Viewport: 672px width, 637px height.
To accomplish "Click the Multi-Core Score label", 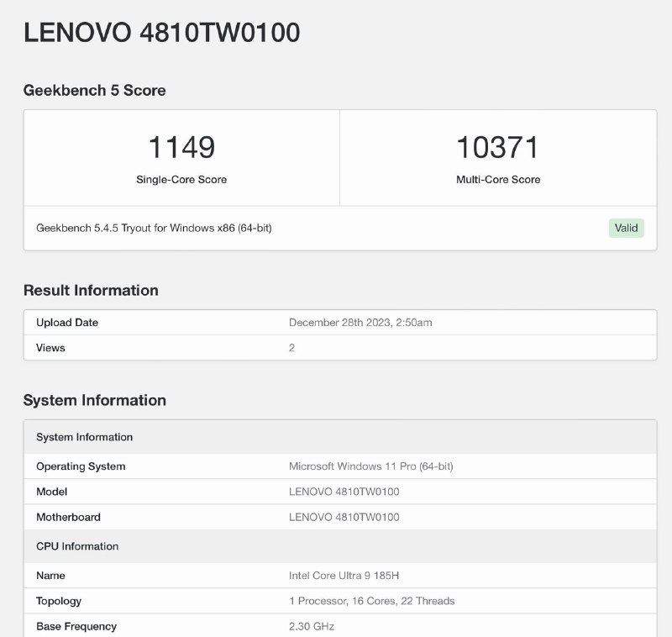I will [498, 180].
